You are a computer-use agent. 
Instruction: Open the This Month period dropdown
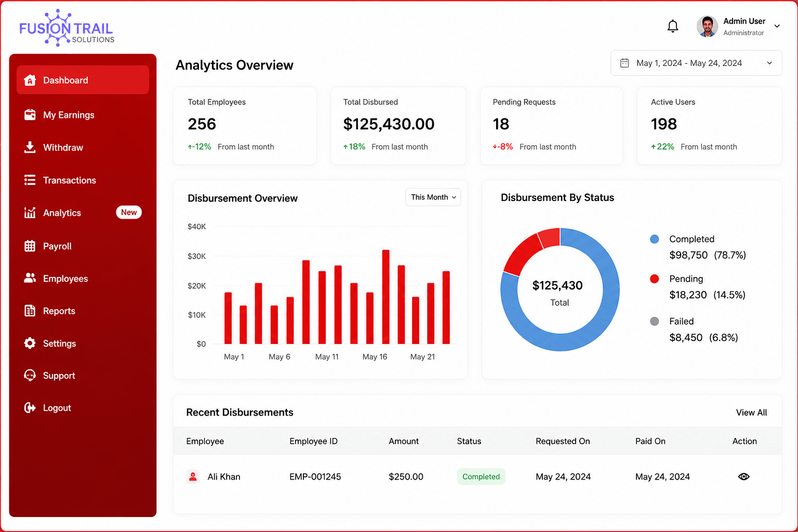pos(433,197)
